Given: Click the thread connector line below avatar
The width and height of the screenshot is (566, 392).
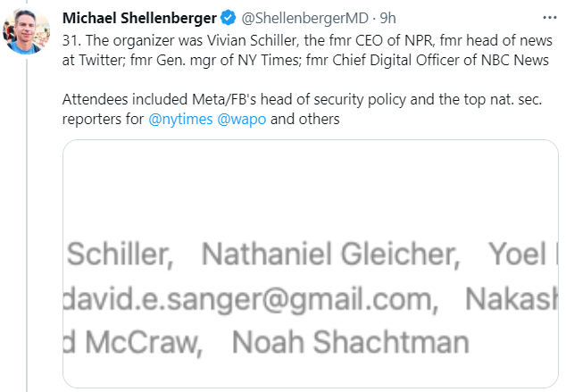Looking at the screenshot, I should coord(27,223).
